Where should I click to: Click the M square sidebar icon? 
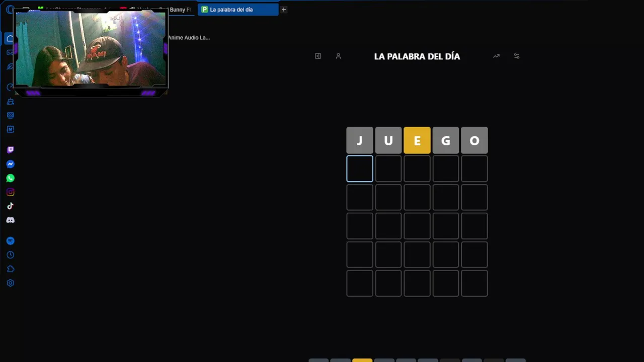coord(10,129)
